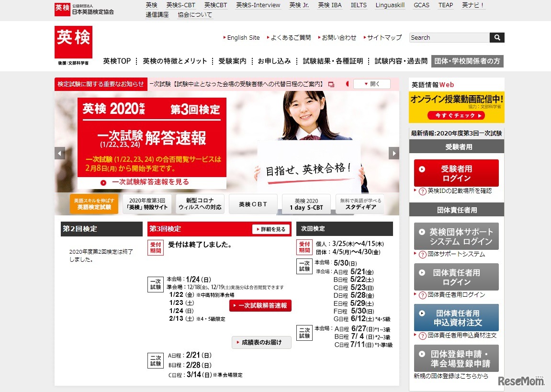Click inside the Search input field
This screenshot has width=551, height=392.
(x=448, y=37)
